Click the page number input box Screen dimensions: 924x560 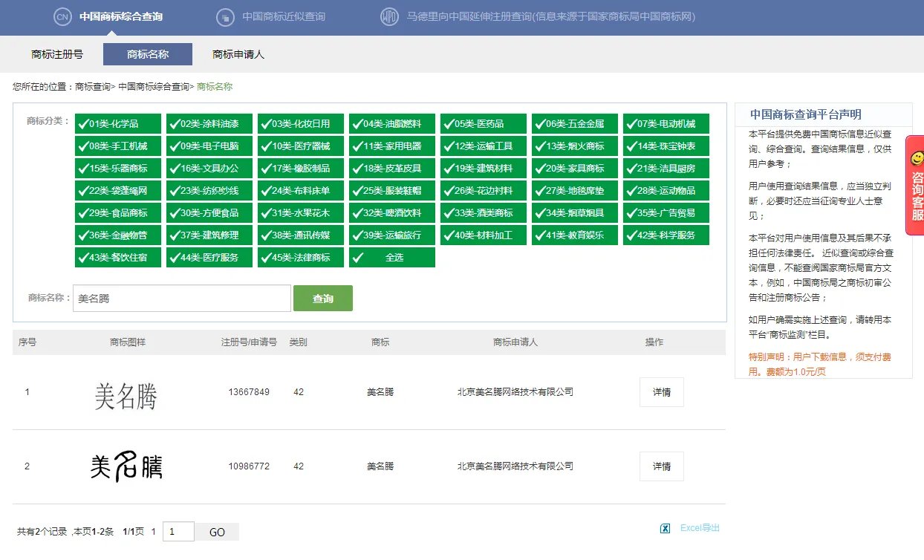pyautogui.click(x=178, y=531)
